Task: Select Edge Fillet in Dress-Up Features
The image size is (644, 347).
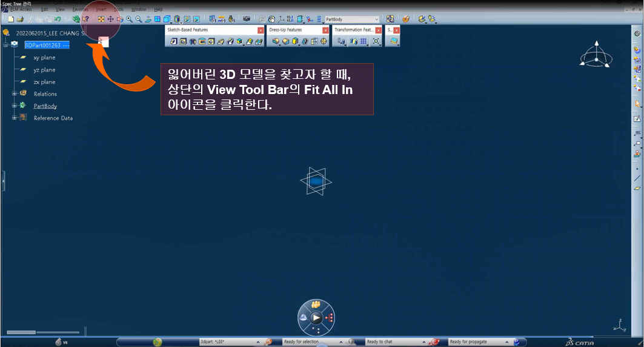Action: click(276, 42)
